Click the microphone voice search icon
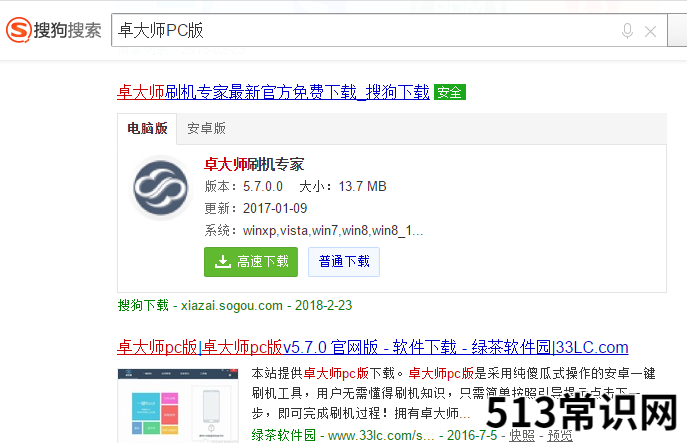 point(627,31)
